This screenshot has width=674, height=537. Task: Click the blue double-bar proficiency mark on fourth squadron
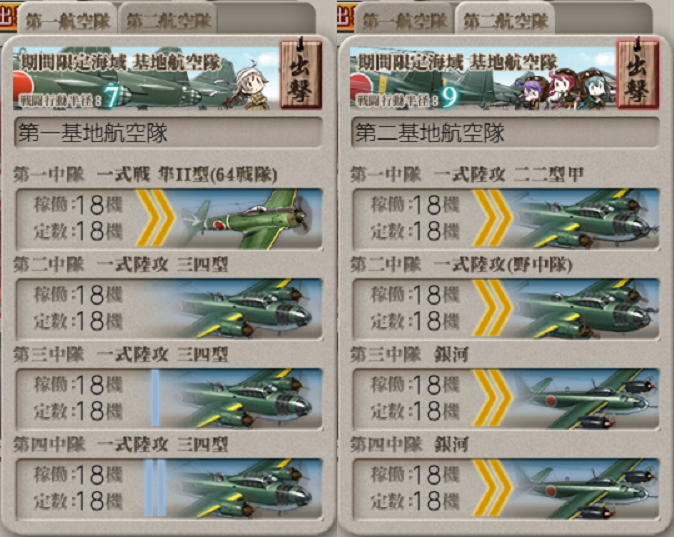click(x=155, y=488)
